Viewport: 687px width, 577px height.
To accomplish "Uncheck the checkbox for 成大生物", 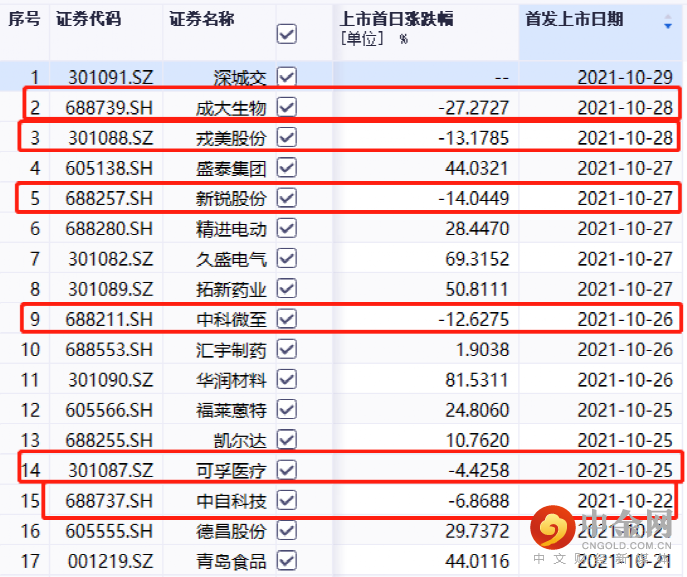I will pyautogui.click(x=287, y=107).
